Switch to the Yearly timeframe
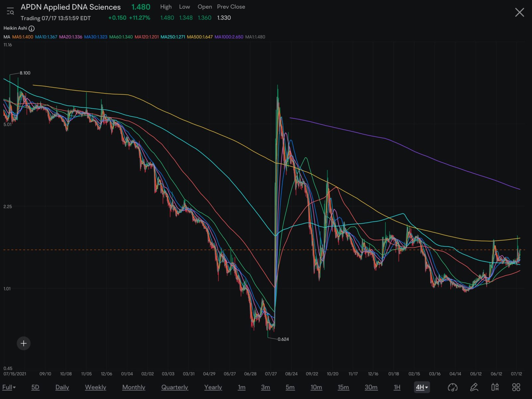Image resolution: width=532 pixels, height=399 pixels. (213, 387)
